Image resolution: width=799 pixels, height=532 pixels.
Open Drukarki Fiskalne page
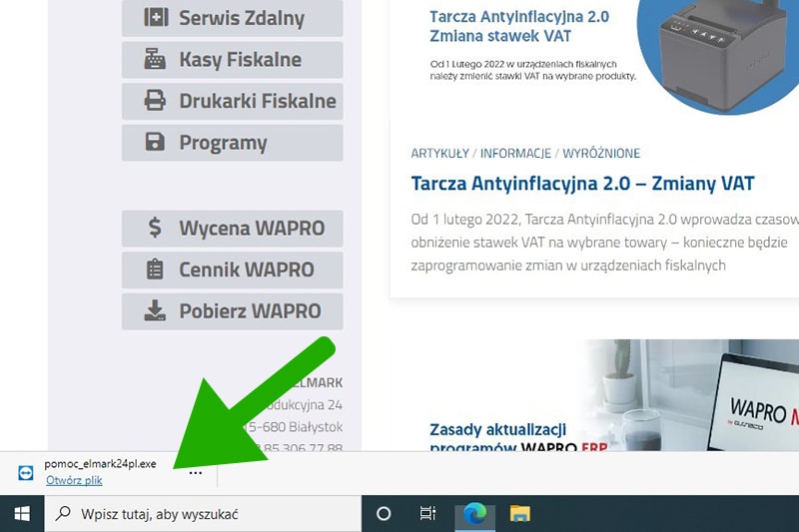[233, 101]
